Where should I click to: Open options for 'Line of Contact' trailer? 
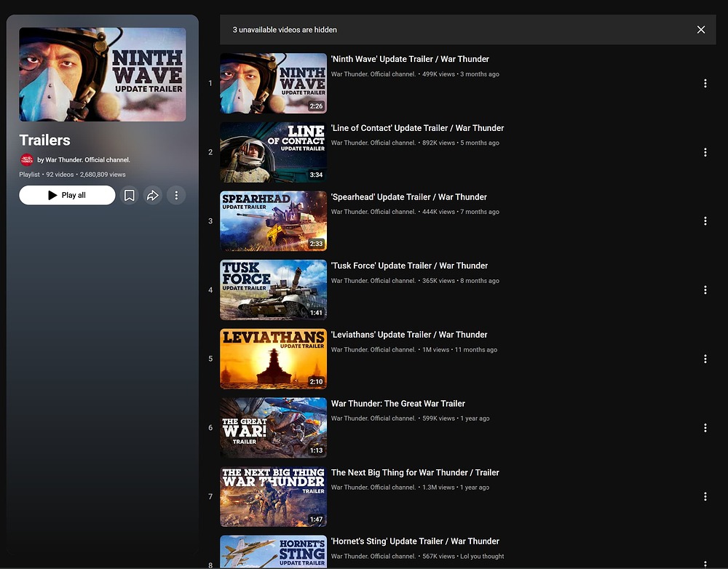705,152
